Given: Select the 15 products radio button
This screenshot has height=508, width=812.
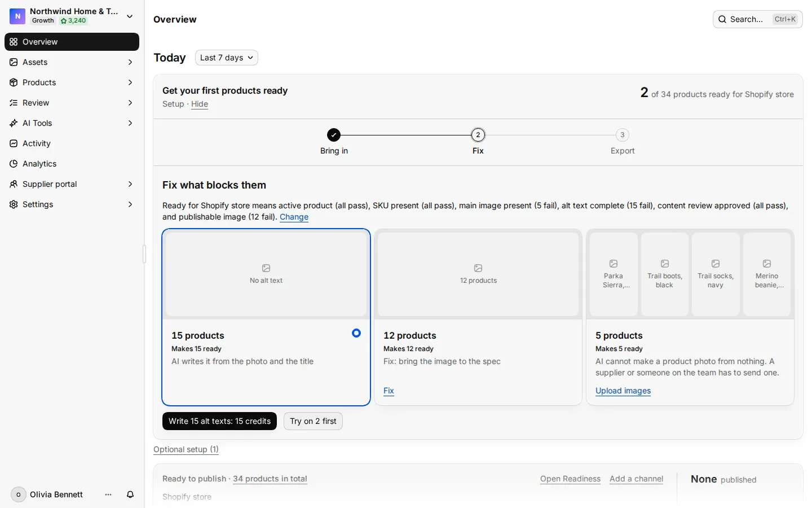Looking at the screenshot, I should (356, 334).
